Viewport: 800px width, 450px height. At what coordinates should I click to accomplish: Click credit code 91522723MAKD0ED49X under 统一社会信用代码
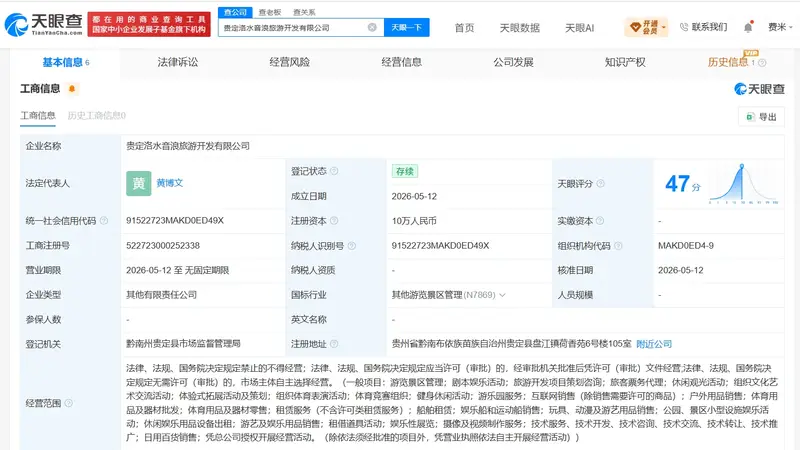tap(175, 220)
